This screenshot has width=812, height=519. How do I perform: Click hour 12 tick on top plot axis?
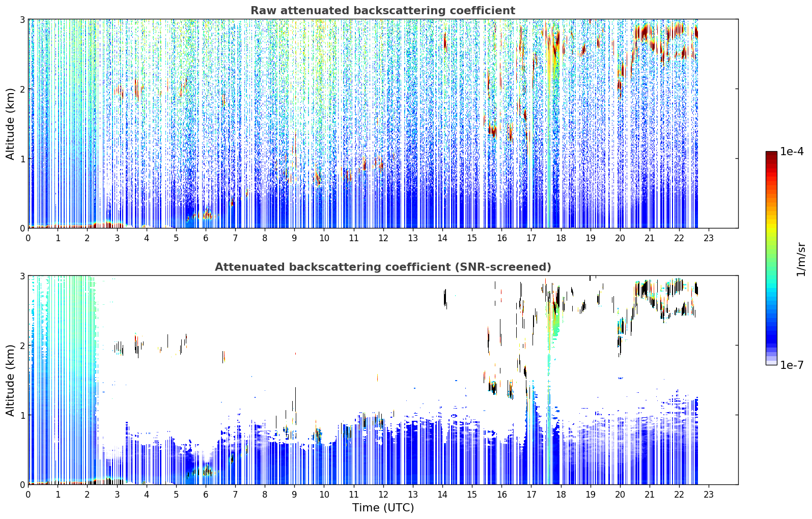click(x=383, y=238)
